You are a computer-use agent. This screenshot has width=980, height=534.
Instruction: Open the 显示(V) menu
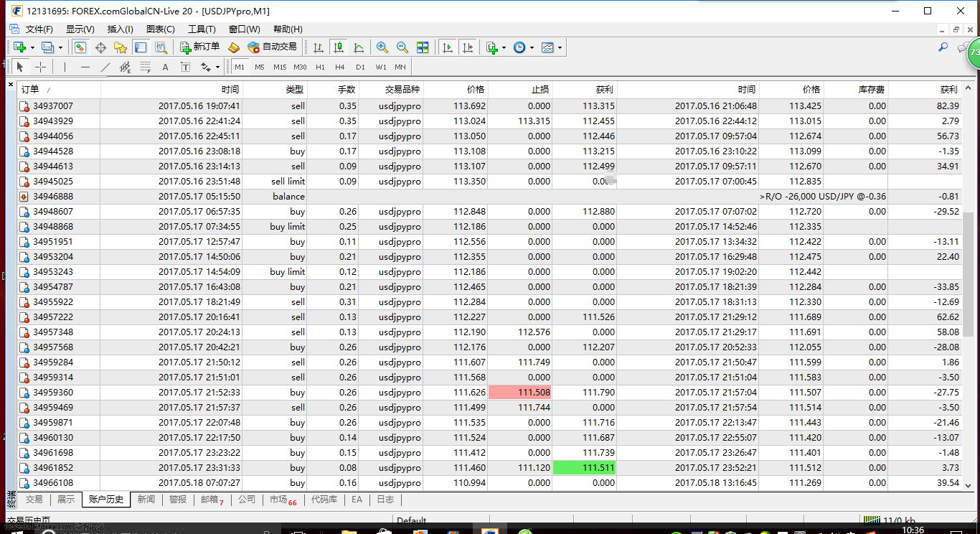pyautogui.click(x=80, y=29)
